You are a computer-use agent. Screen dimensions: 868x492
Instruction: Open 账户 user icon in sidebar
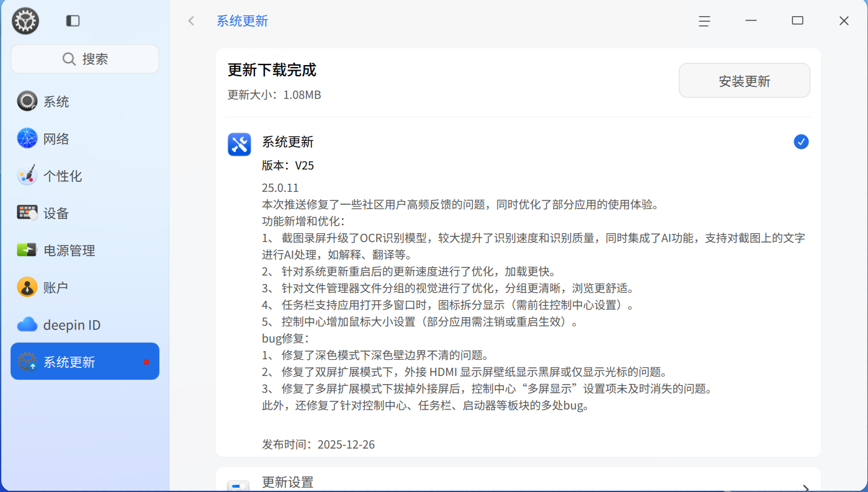pos(27,287)
